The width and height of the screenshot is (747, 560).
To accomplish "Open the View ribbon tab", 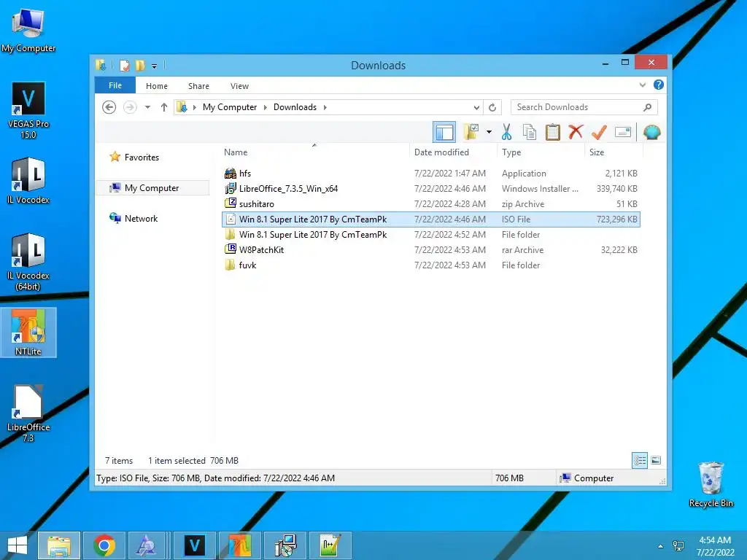I will [x=239, y=86].
